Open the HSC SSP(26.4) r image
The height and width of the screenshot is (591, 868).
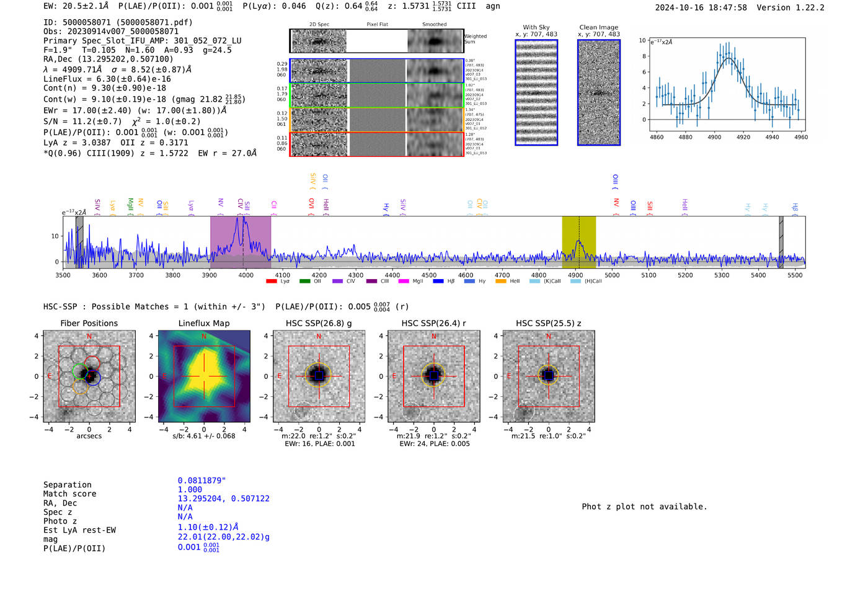[x=434, y=376]
